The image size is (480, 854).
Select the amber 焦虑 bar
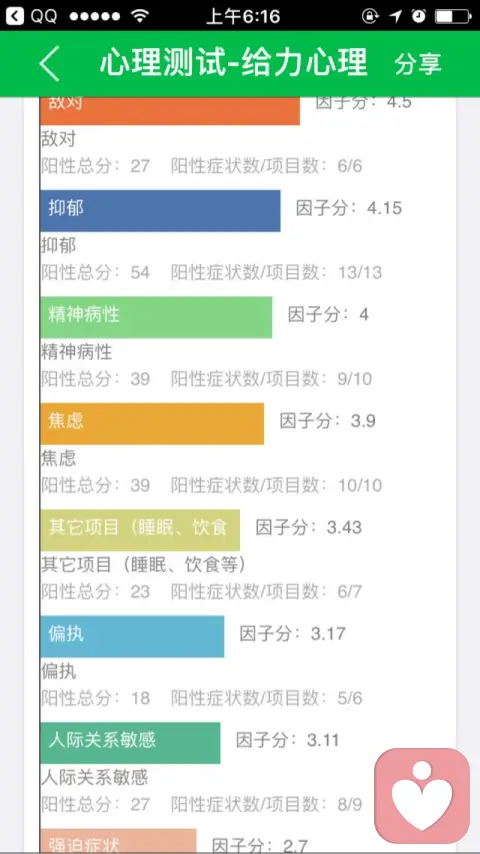pyautogui.click(x=152, y=424)
